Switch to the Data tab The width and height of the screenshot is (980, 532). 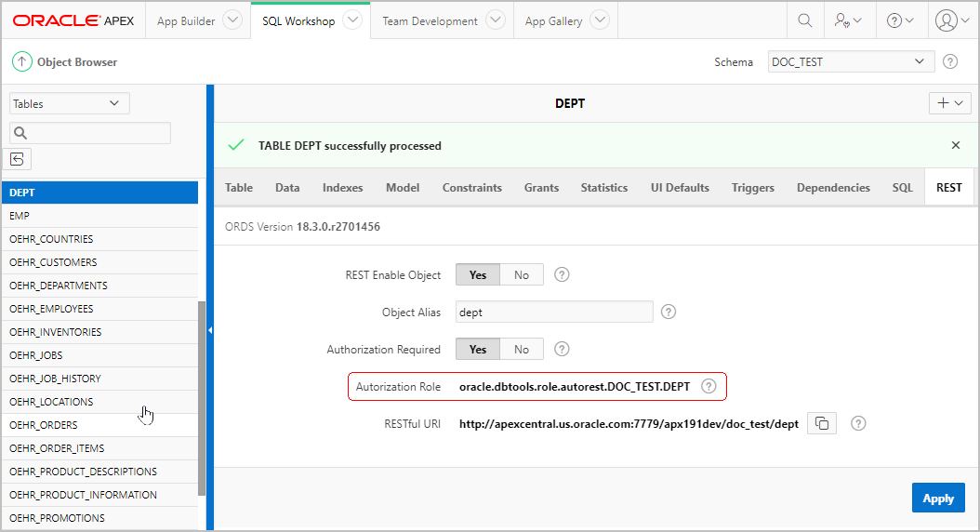(287, 188)
